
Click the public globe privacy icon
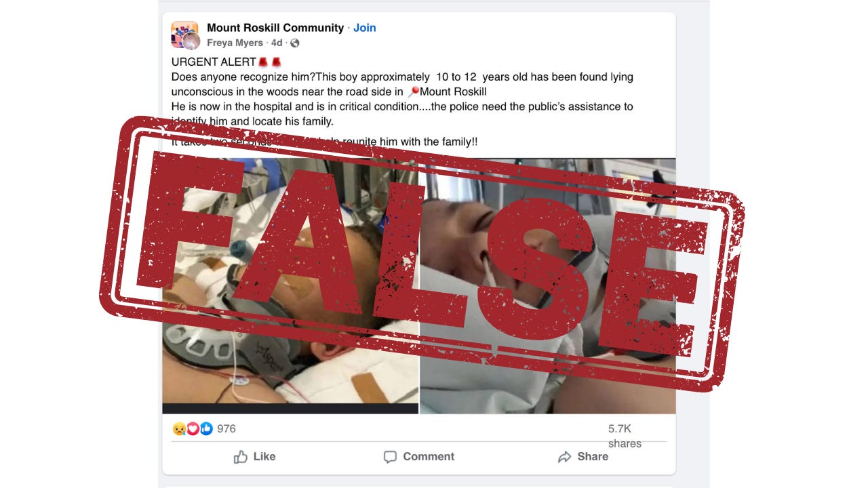pos(294,43)
